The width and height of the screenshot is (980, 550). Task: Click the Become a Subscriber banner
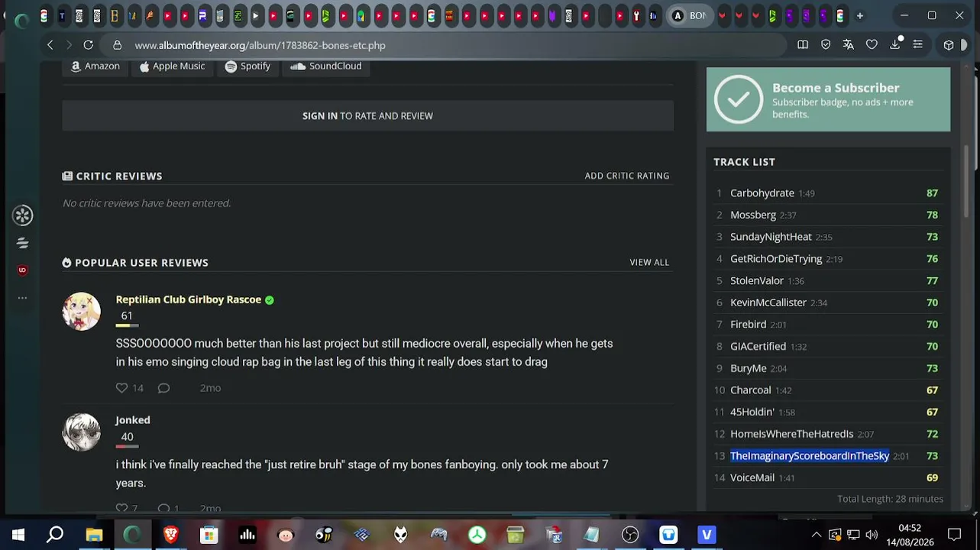[828, 99]
